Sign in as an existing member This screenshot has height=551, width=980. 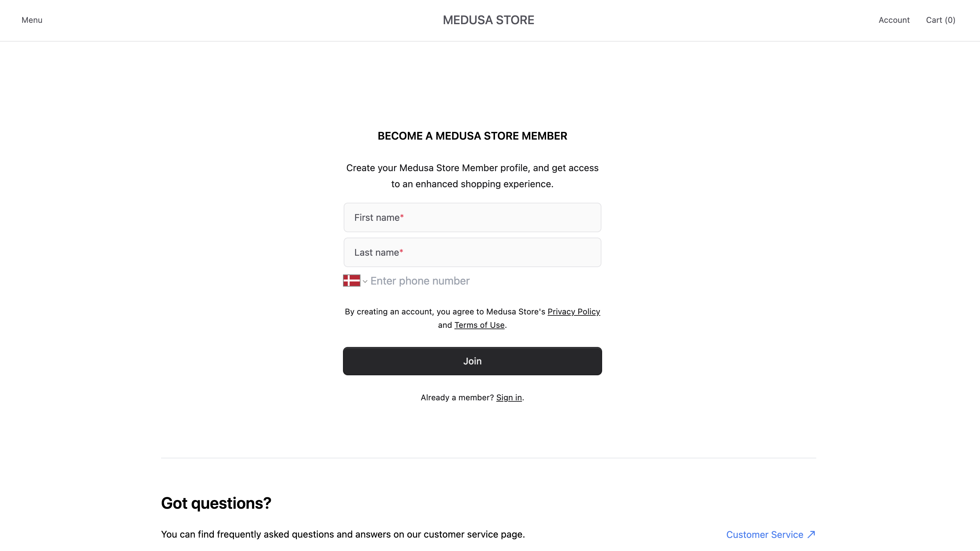[x=509, y=397]
